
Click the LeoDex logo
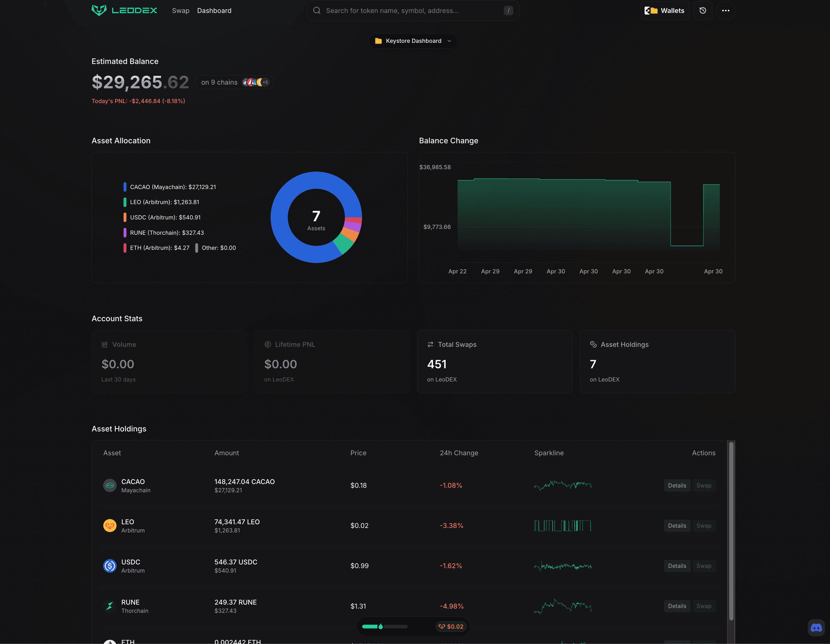[124, 10]
